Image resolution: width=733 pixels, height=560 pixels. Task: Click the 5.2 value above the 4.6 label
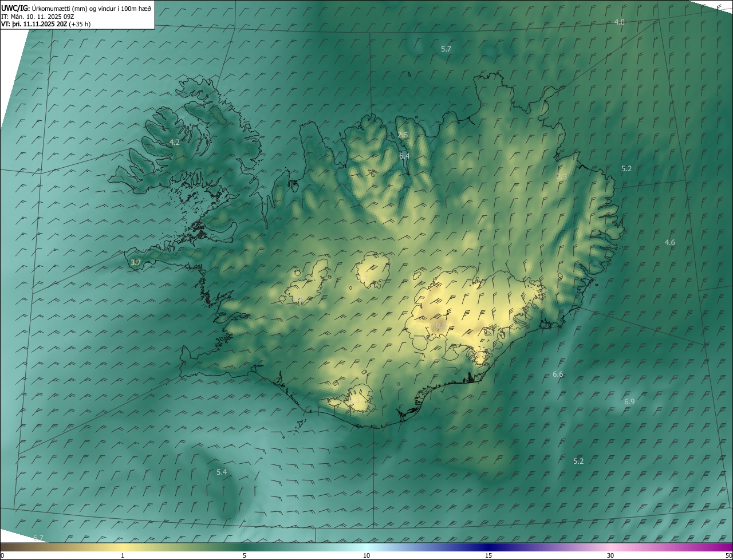click(x=626, y=168)
